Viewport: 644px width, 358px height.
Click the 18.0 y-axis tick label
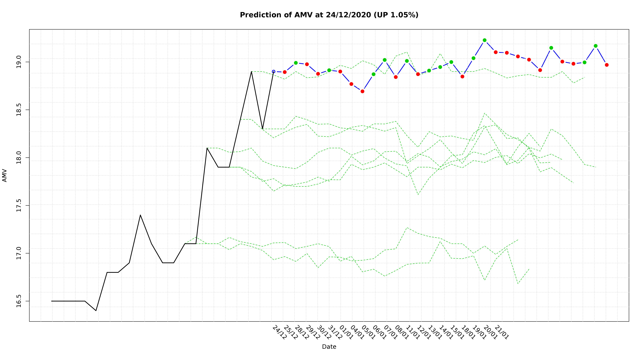click(19, 158)
